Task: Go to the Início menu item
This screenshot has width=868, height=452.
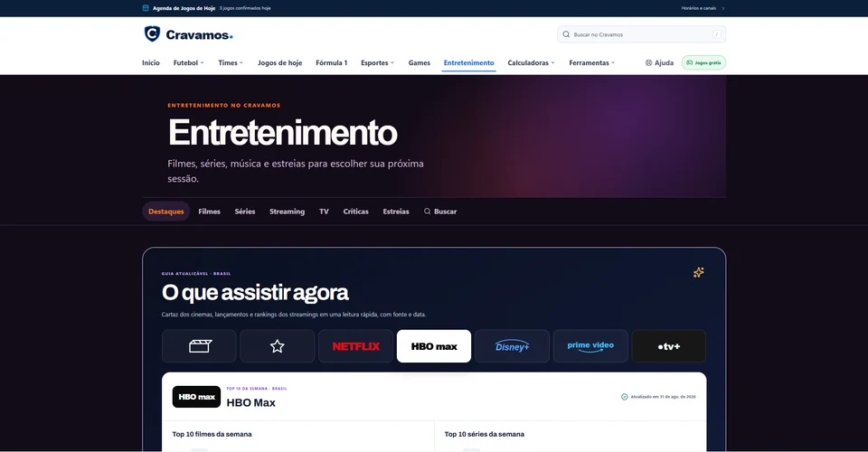Action: pyautogui.click(x=151, y=62)
